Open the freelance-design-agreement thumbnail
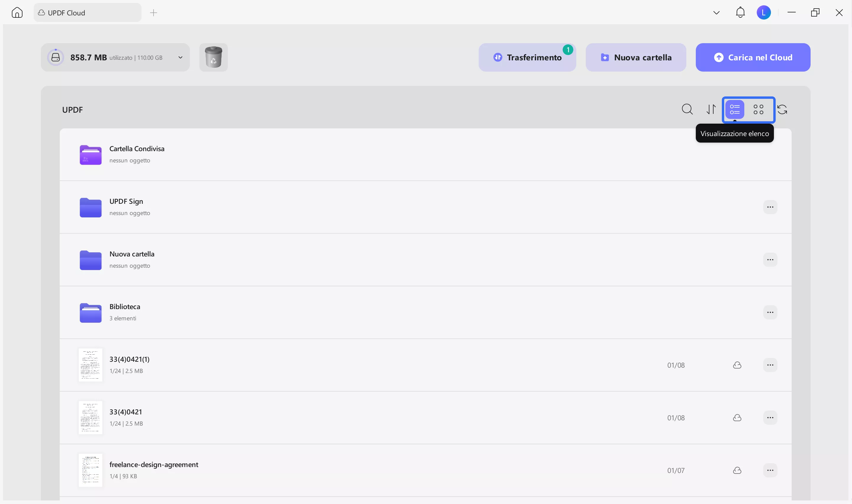852x504 pixels. [x=90, y=470]
